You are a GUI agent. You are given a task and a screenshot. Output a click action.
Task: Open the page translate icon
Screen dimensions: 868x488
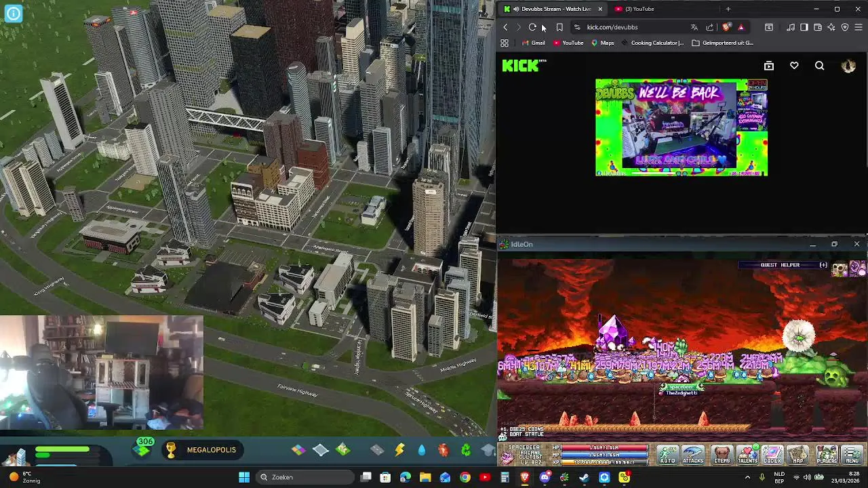(x=694, y=27)
